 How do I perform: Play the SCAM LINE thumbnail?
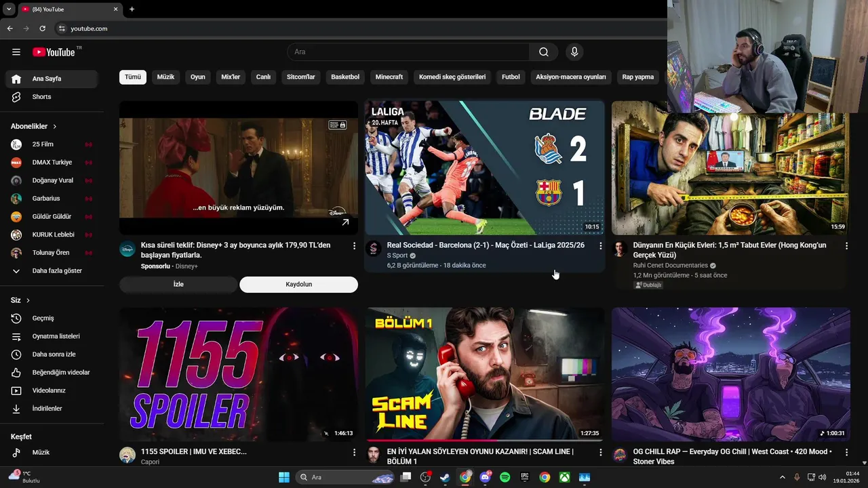tap(485, 375)
